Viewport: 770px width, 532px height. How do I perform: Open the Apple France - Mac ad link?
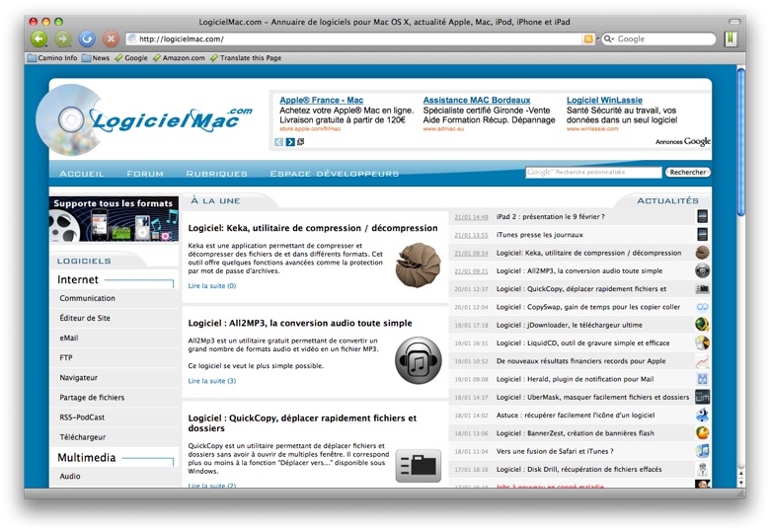(321, 100)
